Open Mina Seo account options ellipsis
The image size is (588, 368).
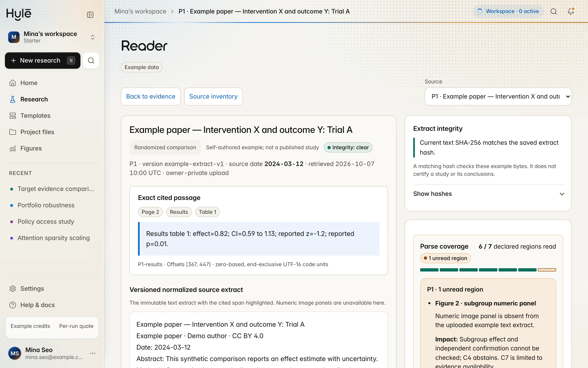coord(92,353)
